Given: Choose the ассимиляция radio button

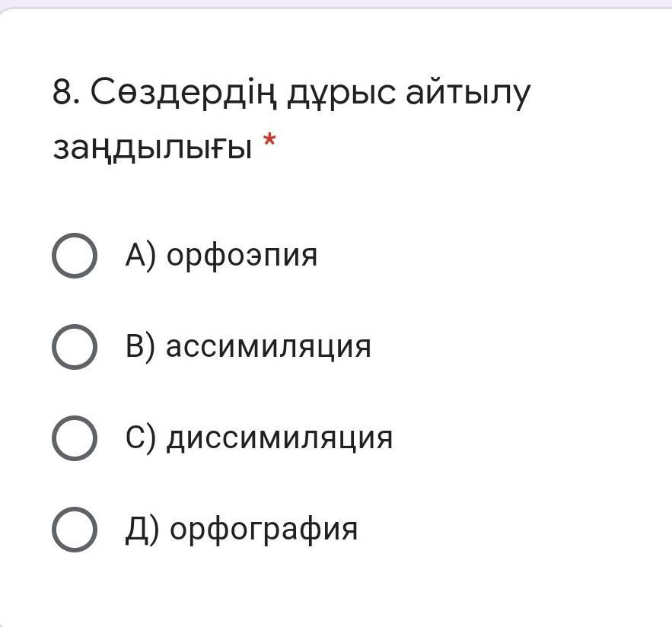Looking at the screenshot, I should (x=75, y=347).
